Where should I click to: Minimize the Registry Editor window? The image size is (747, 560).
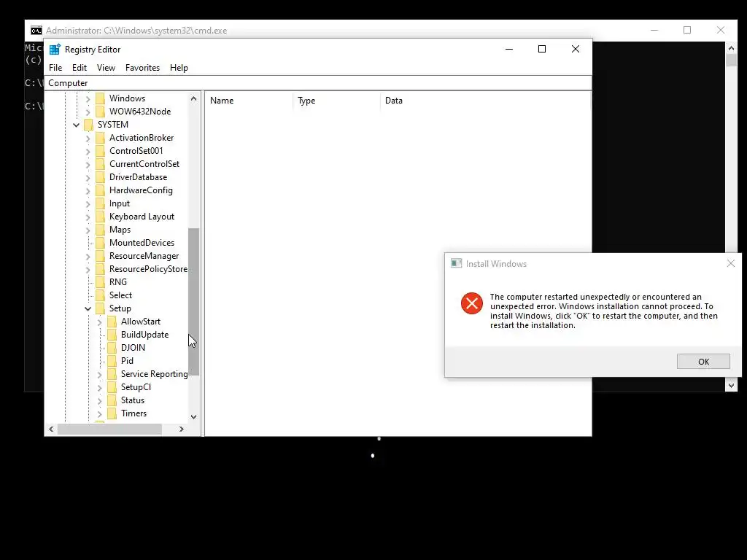click(508, 49)
